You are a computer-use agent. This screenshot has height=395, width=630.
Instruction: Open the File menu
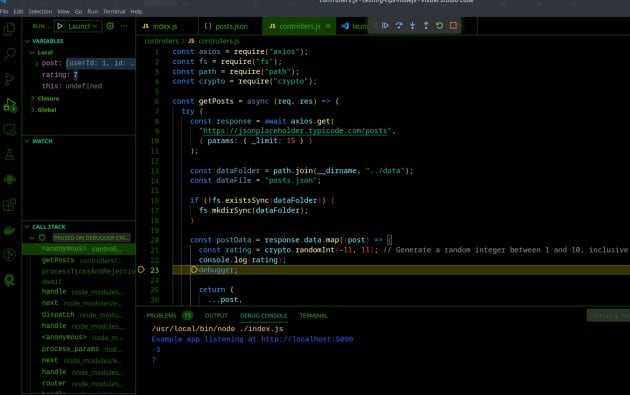point(4,12)
